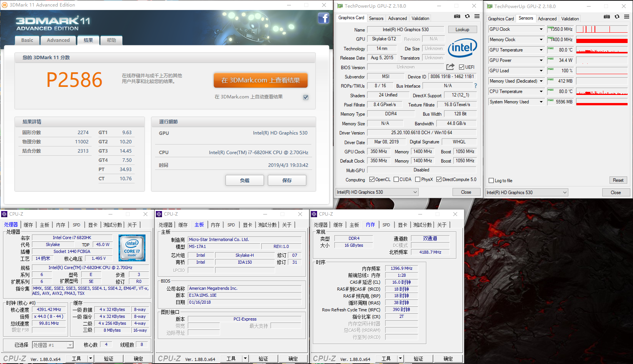Open the hamburger menu in GPU-Z Sensors window
Image resolution: width=633 pixels, height=364 pixels.
[626, 17]
